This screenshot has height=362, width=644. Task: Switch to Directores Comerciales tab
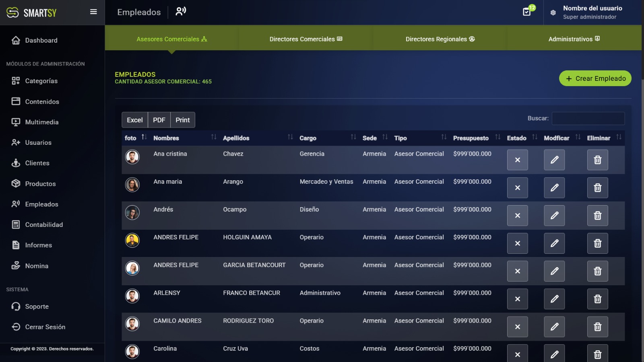(305, 39)
